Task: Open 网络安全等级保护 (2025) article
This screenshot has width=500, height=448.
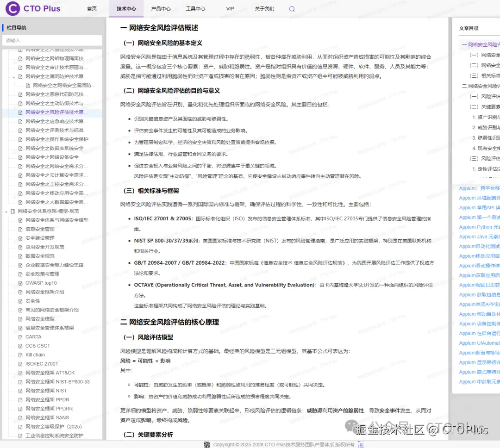Action: [54, 427]
